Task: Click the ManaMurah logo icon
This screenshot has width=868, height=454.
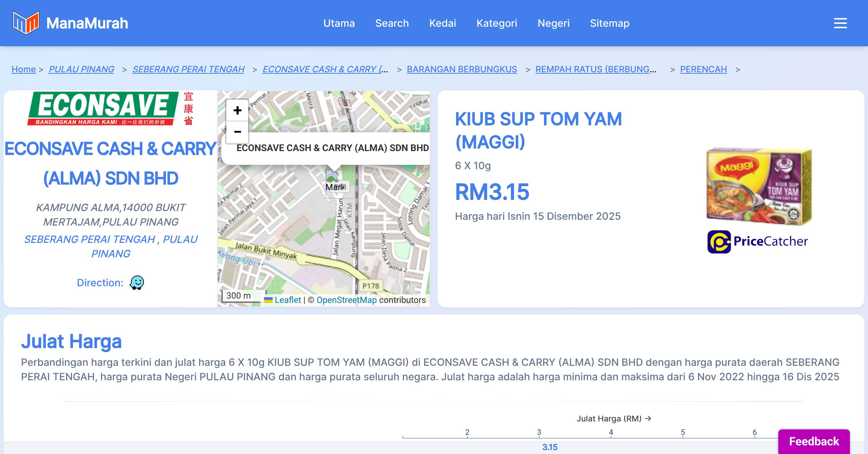Action: point(25,23)
